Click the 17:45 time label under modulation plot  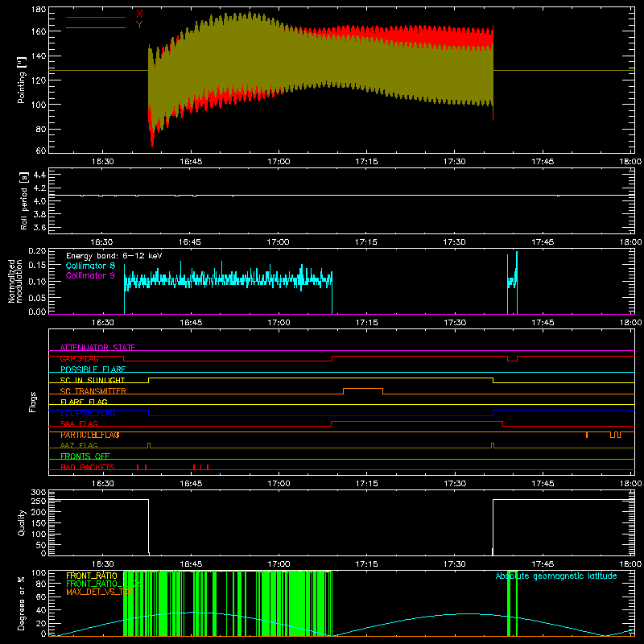542,323
